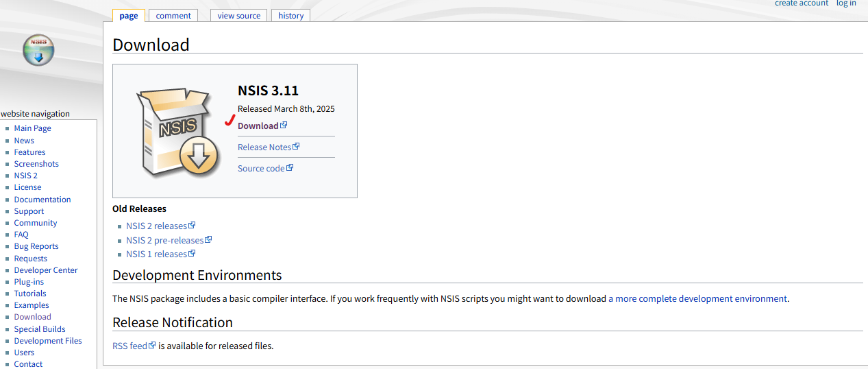This screenshot has width=868, height=369.
Task: Open News in website navigation
Action: coord(24,141)
